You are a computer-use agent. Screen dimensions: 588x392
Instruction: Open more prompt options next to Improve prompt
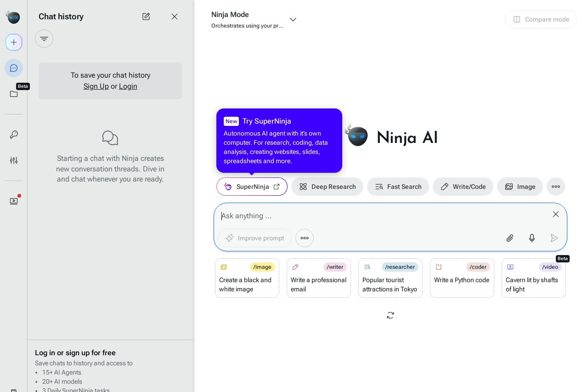coord(305,238)
